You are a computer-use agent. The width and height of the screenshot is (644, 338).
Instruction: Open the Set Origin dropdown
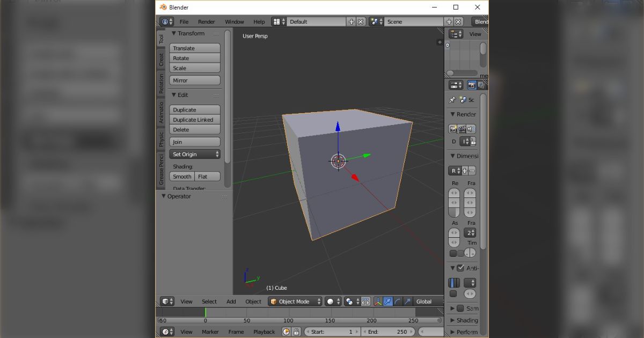pyautogui.click(x=194, y=153)
